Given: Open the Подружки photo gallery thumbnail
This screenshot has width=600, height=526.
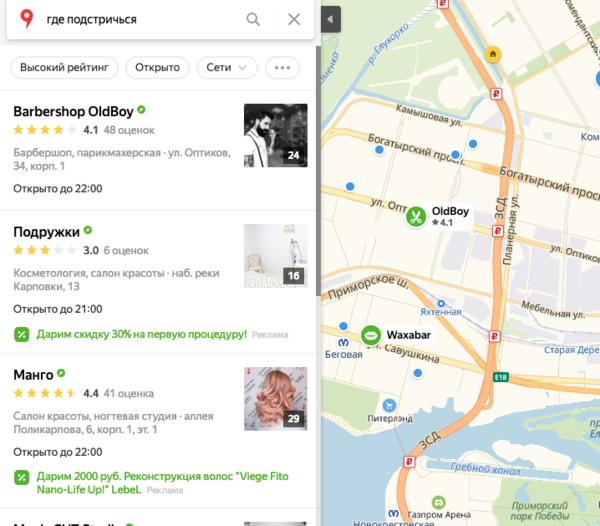Looking at the screenshot, I should 276,256.
